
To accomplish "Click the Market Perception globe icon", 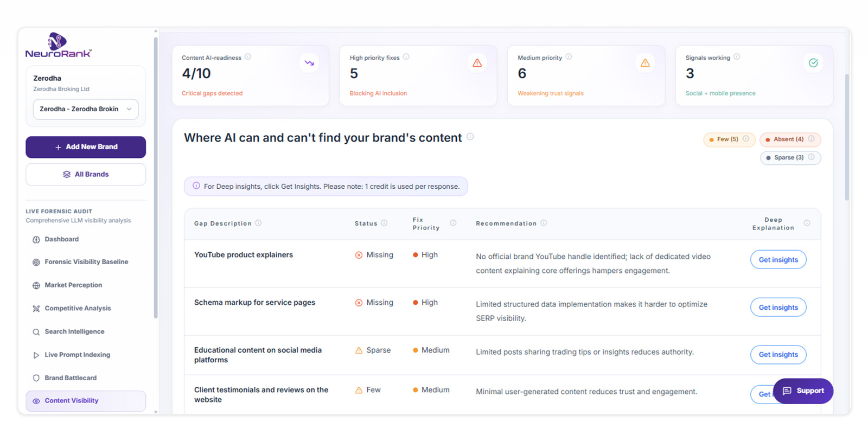I will (36, 286).
